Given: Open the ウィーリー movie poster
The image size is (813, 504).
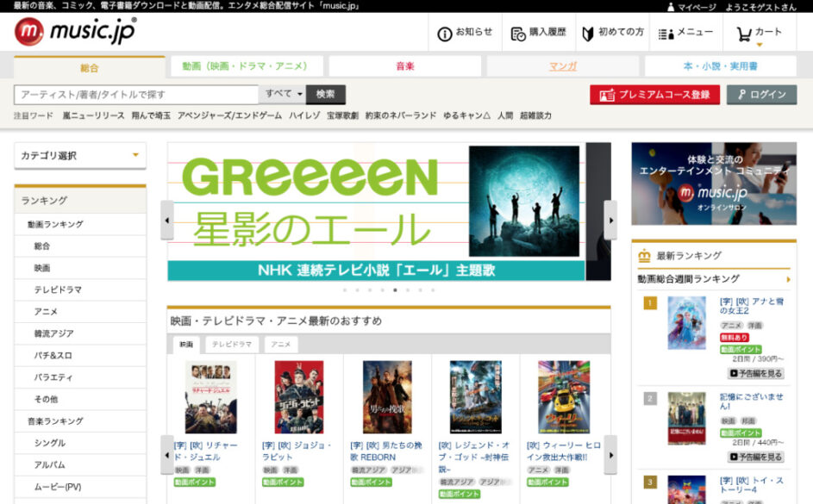Looking at the screenshot, I should click(564, 397).
